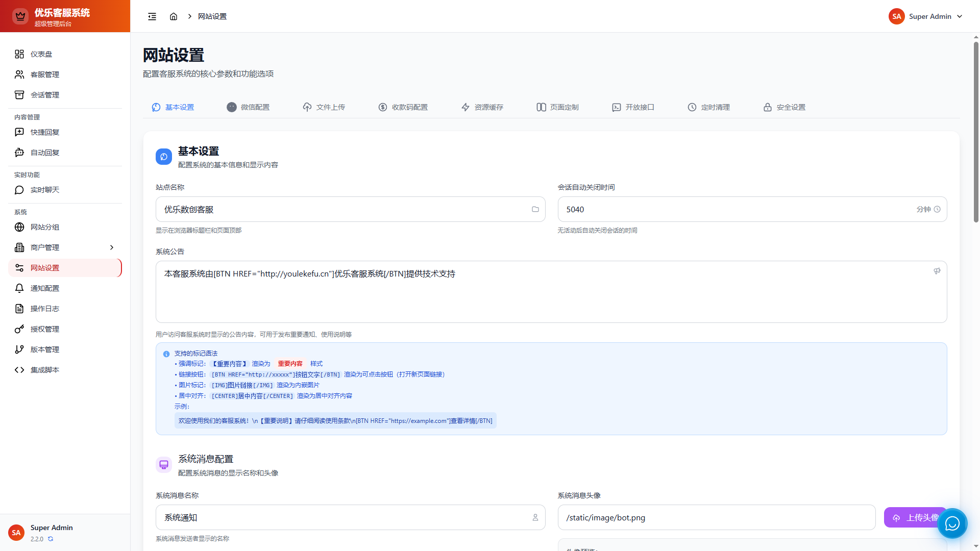Open 通知配置 bell item in the sidebar

click(x=44, y=288)
